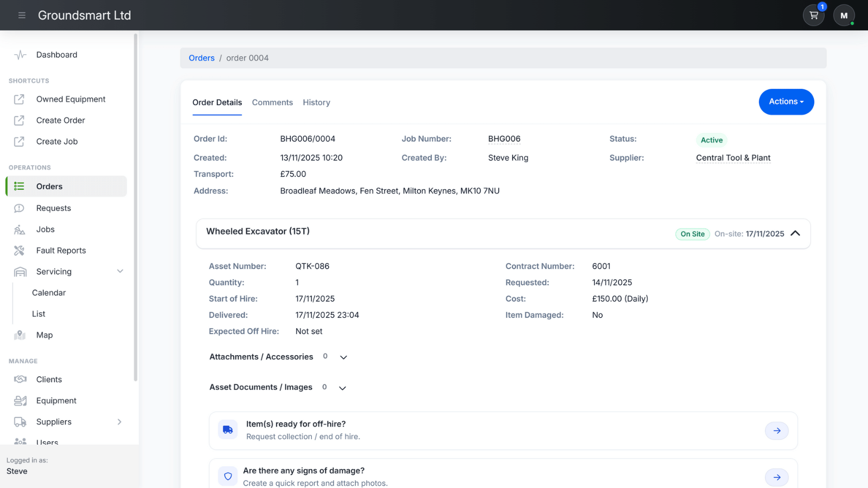Open the Equipment section icon
This screenshot has height=488, width=868.
[19, 400]
